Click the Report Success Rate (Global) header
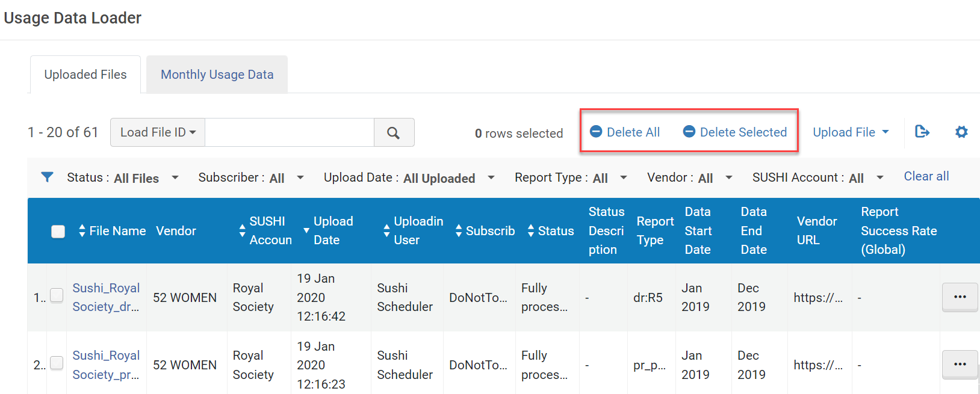The width and height of the screenshot is (980, 394). pos(899,231)
